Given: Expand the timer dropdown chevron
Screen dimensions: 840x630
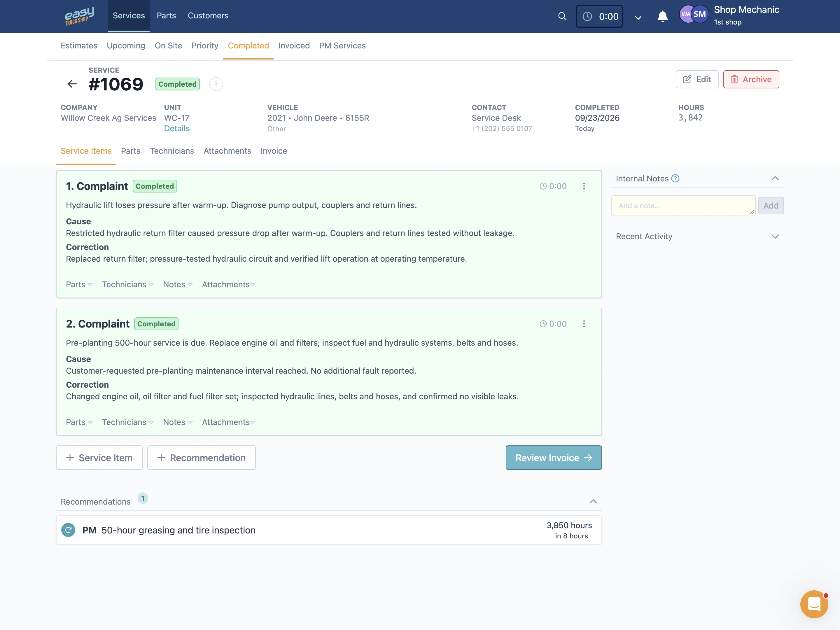Looking at the screenshot, I should click(x=638, y=17).
